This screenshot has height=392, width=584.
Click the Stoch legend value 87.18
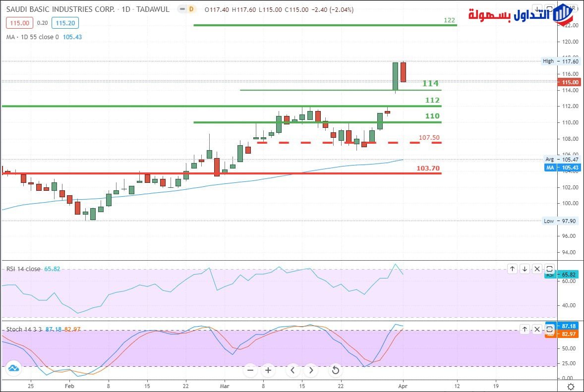[54, 329]
